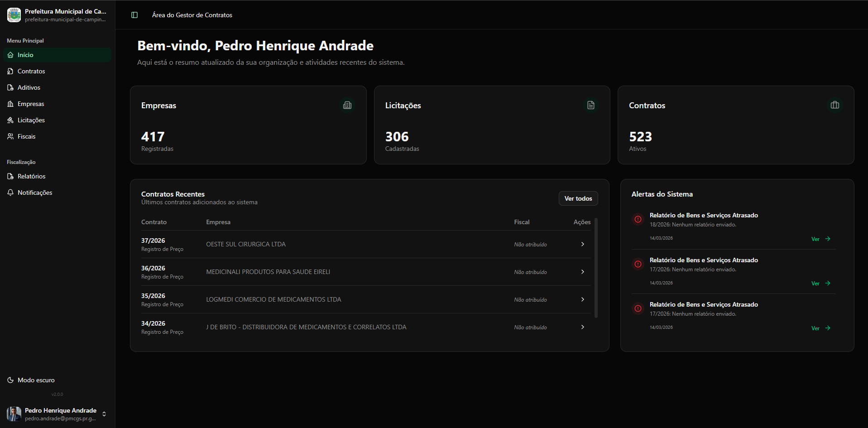Expand the chevron next to contract 37/2026
868x428 pixels.
(x=582, y=244)
